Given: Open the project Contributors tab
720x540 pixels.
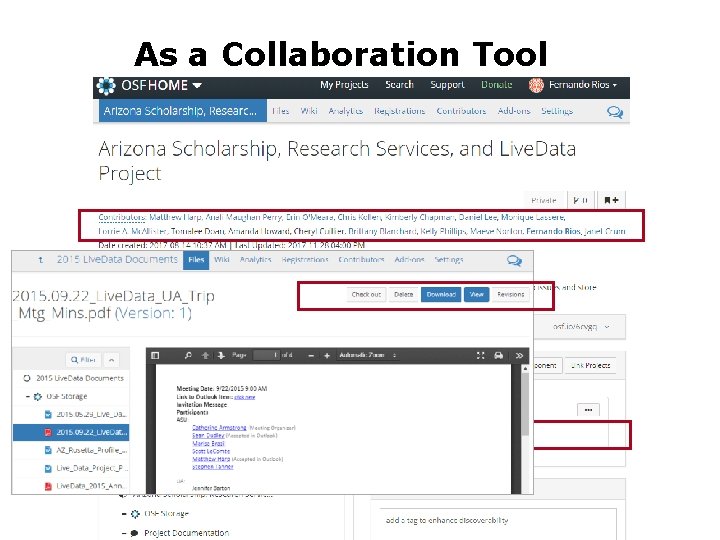Looking at the screenshot, I should 461,111.
